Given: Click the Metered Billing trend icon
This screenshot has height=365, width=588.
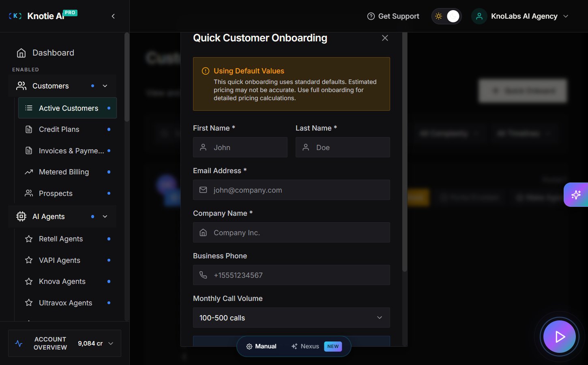Looking at the screenshot, I should click(x=29, y=172).
